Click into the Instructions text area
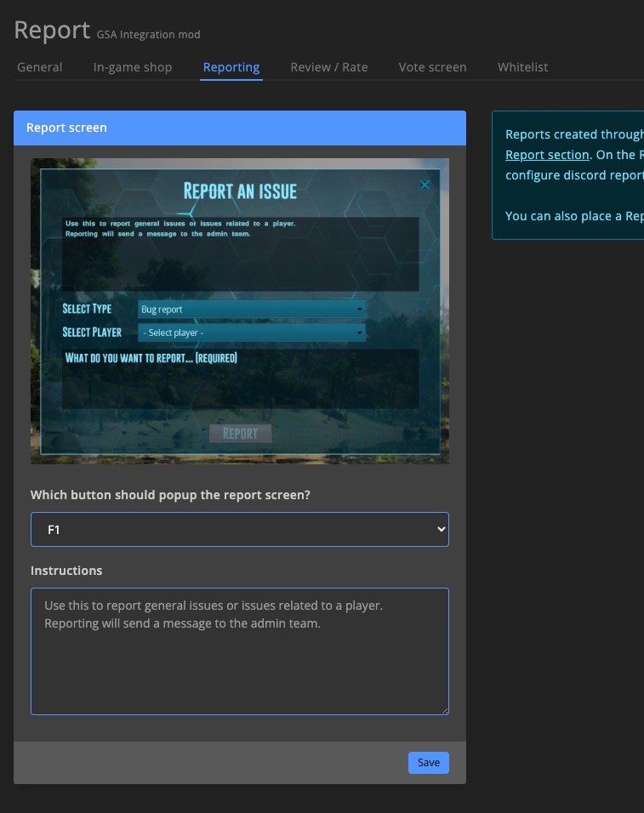Viewport: 644px width, 813px height. click(240, 651)
